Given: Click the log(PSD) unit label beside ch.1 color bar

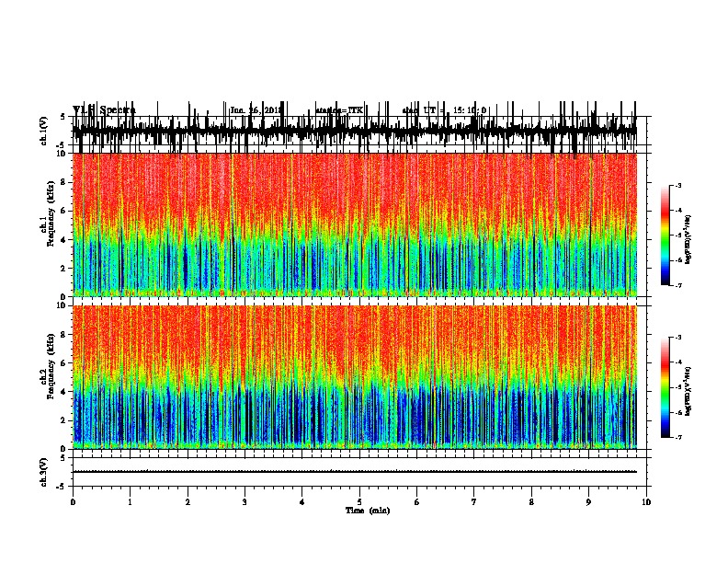Looking at the screenshot, I should [x=688, y=239].
